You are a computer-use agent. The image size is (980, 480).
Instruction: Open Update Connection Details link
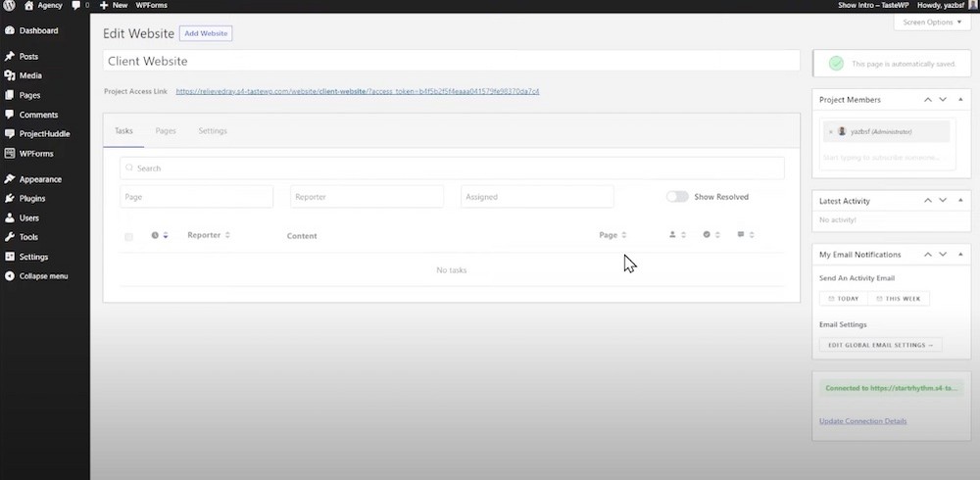click(862, 421)
